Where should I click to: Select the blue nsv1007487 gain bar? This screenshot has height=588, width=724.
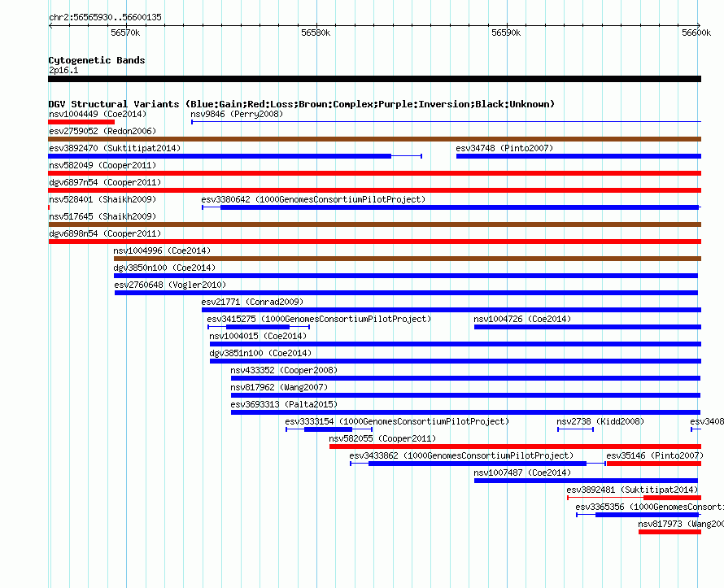tap(586, 481)
